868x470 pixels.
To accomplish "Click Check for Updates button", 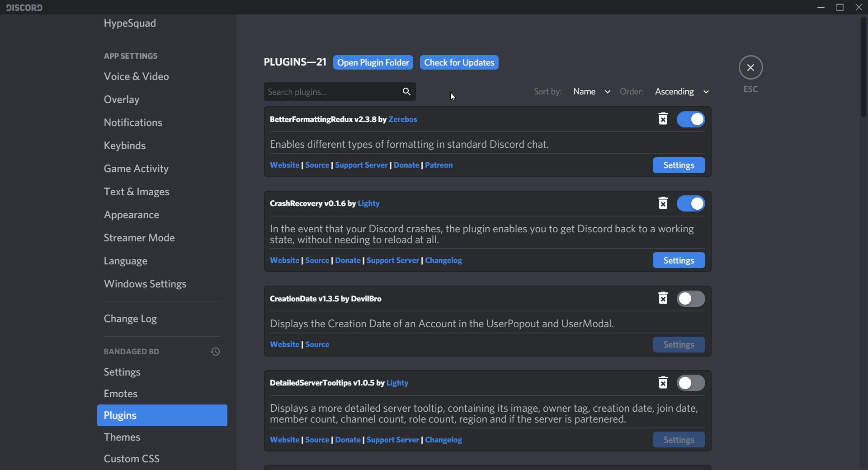I will click(x=459, y=62).
